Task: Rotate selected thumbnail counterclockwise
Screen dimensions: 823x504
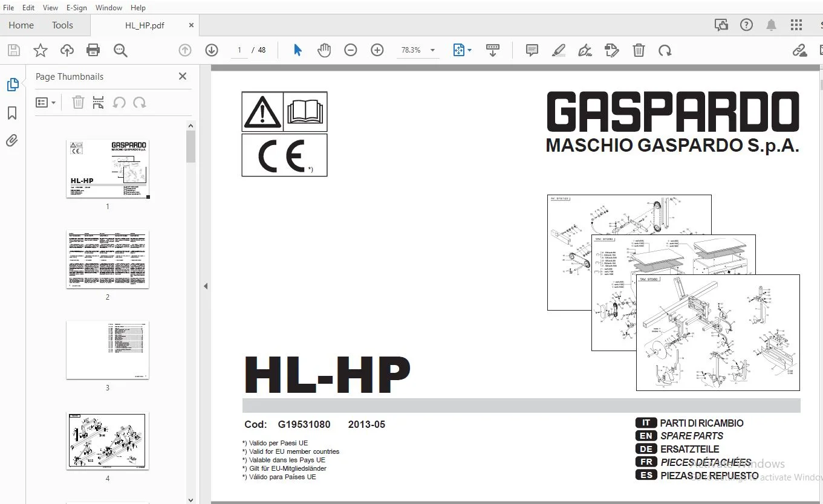Action: pyautogui.click(x=119, y=103)
